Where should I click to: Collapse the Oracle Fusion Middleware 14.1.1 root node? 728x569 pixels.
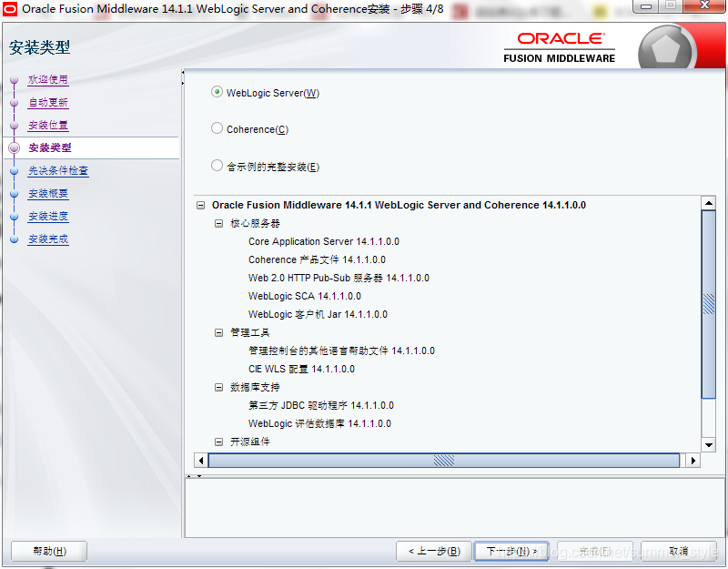200,206
